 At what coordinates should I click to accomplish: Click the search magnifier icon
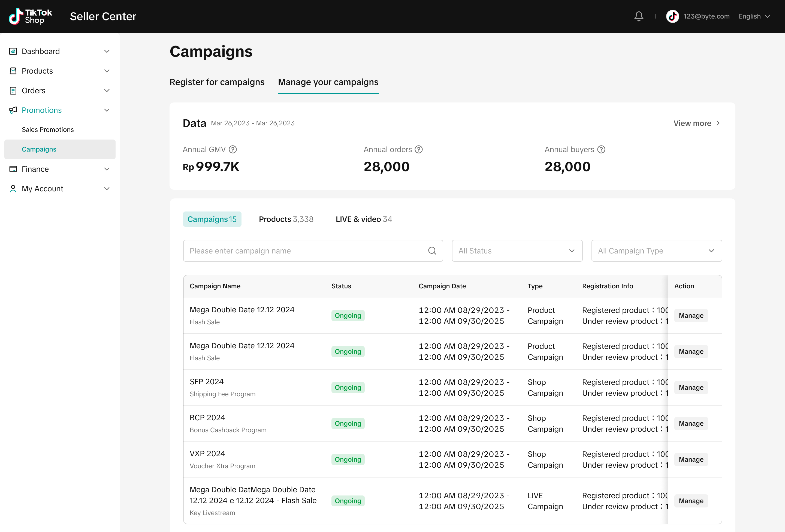pyautogui.click(x=432, y=251)
